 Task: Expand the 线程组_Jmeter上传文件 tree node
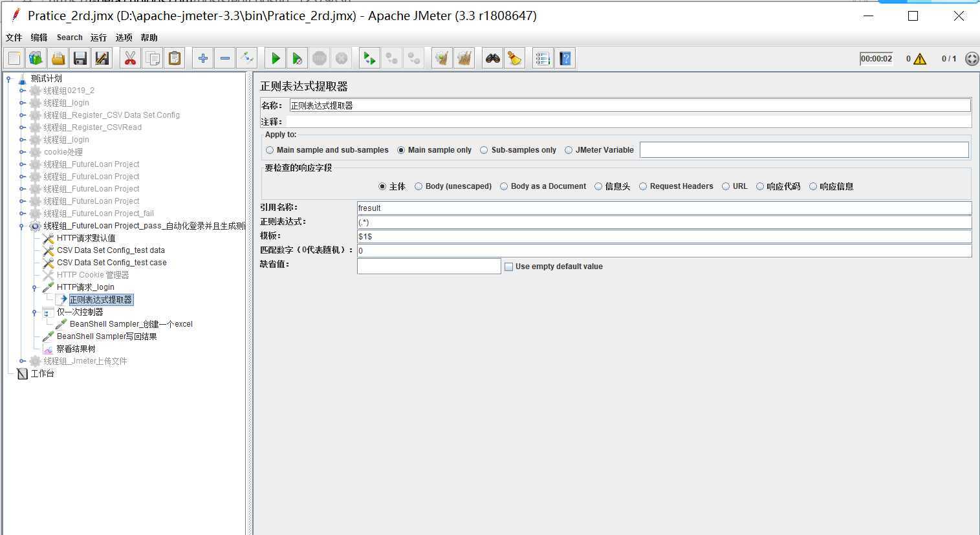22,361
